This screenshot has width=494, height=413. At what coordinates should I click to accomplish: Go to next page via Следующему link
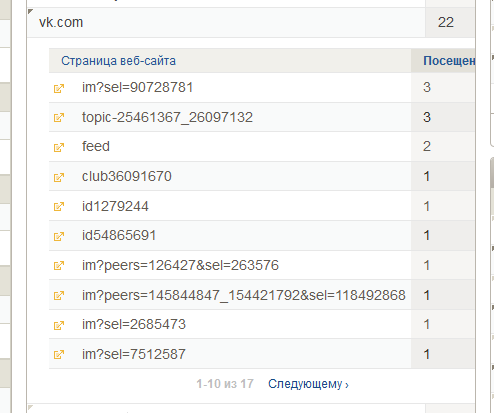pyautogui.click(x=308, y=384)
